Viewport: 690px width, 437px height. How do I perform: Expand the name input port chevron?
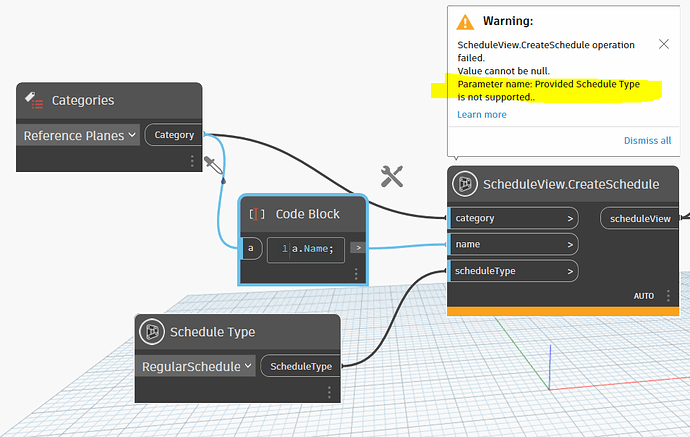[570, 245]
